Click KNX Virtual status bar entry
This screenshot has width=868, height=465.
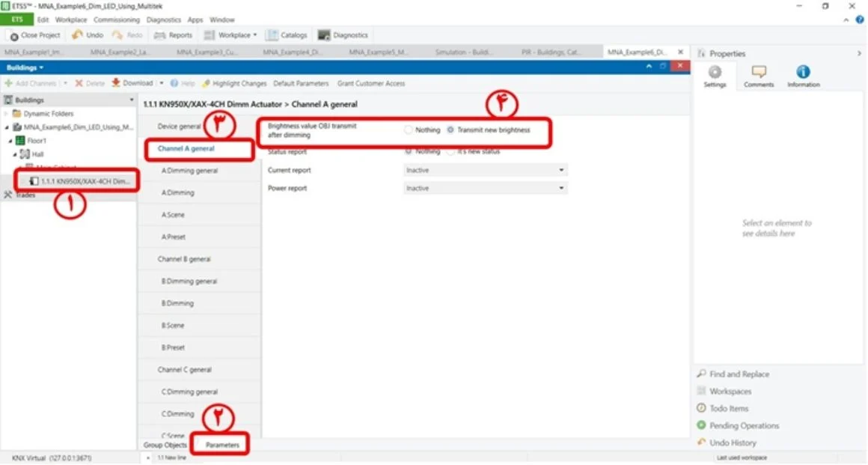click(52, 458)
